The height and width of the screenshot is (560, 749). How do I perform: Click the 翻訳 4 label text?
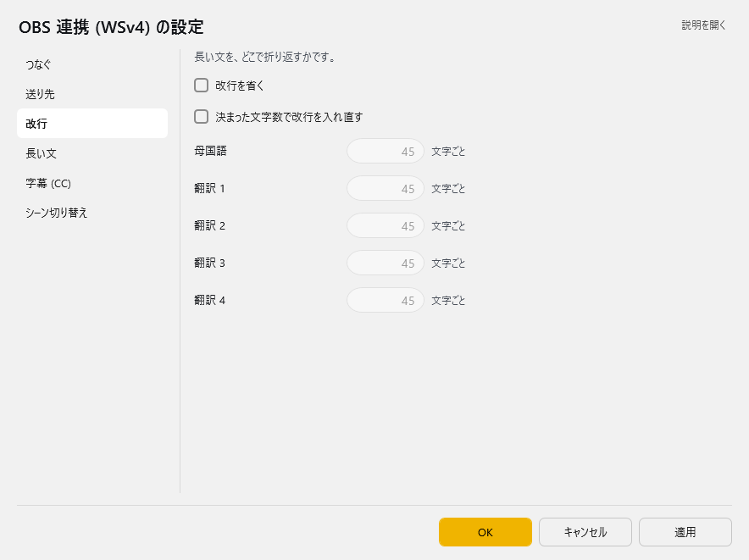click(209, 300)
